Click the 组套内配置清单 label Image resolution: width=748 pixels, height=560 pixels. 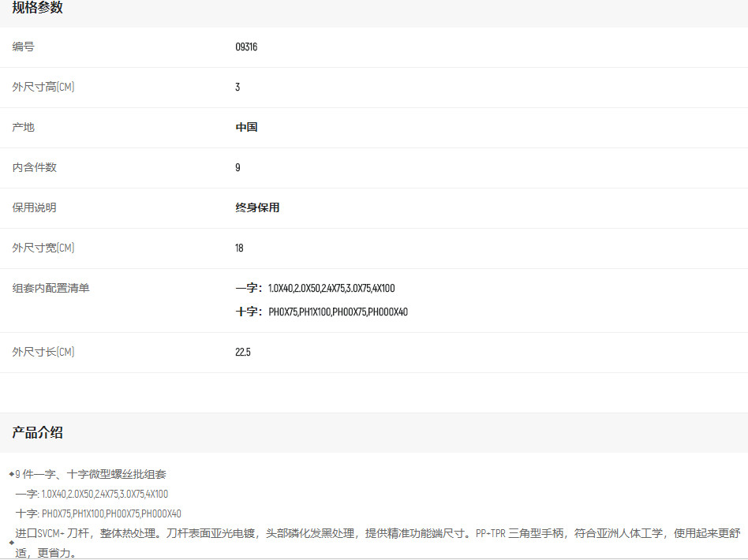[x=51, y=289]
